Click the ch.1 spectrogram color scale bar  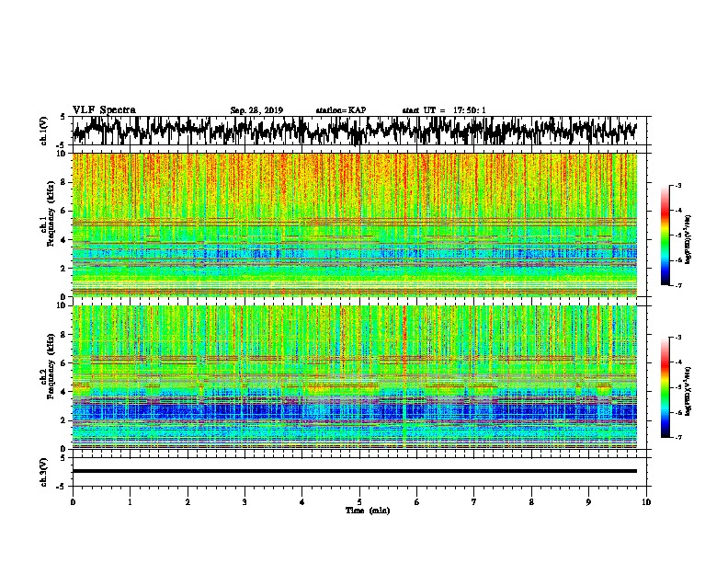(665, 236)
